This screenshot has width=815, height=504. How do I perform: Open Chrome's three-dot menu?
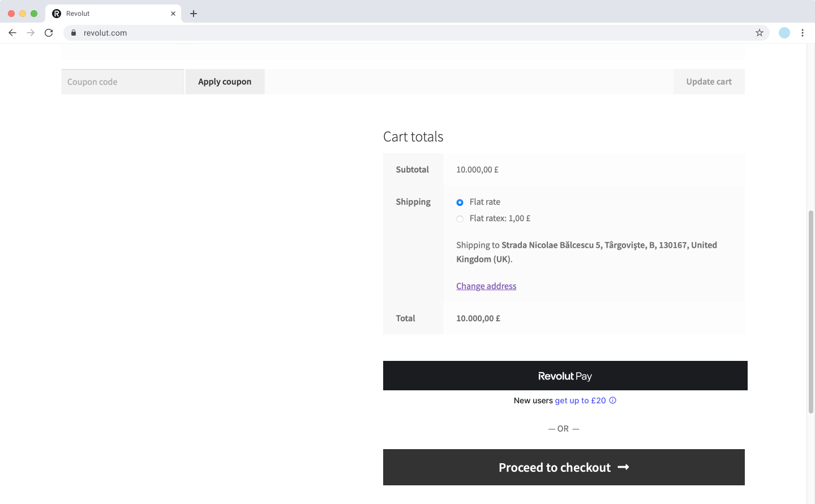tap(803, 33)
